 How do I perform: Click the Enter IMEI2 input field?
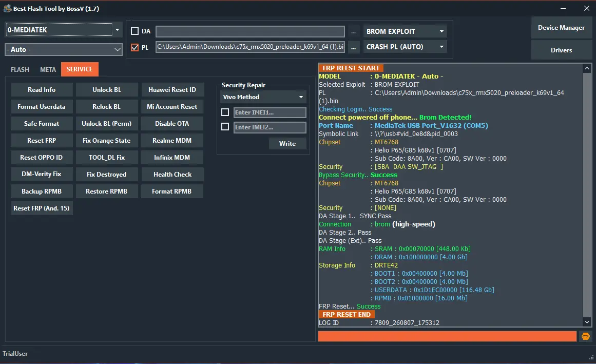coord(270,127)
